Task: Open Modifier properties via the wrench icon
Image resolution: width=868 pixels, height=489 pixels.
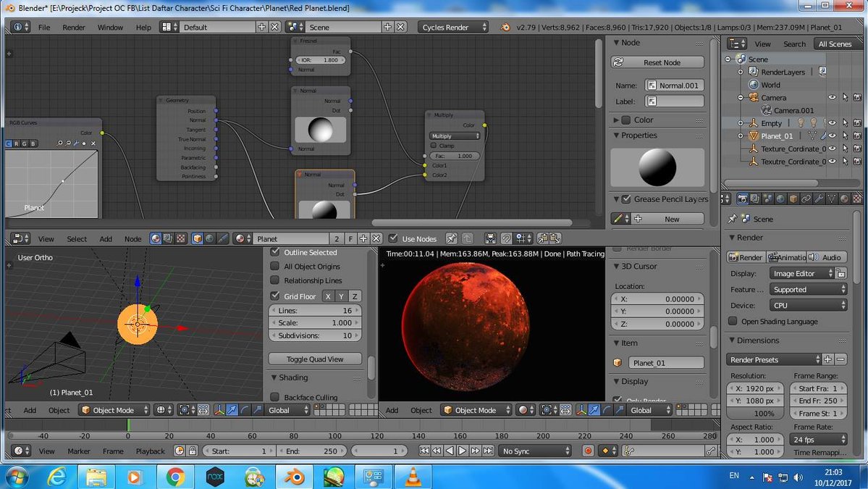Action: [x=820, y=199]
